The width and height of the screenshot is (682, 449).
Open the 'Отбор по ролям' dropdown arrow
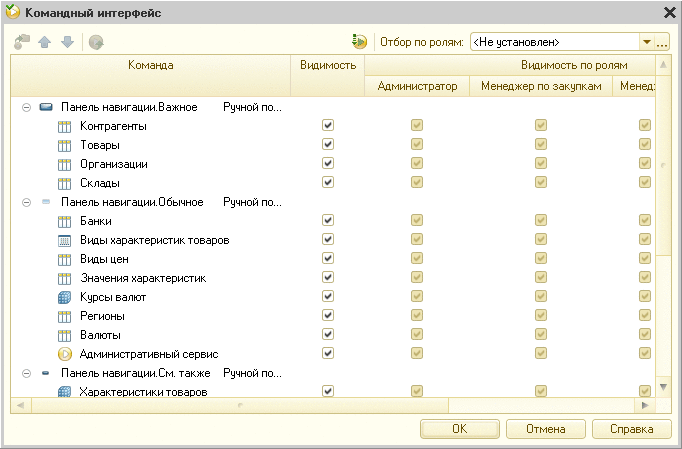646,43
